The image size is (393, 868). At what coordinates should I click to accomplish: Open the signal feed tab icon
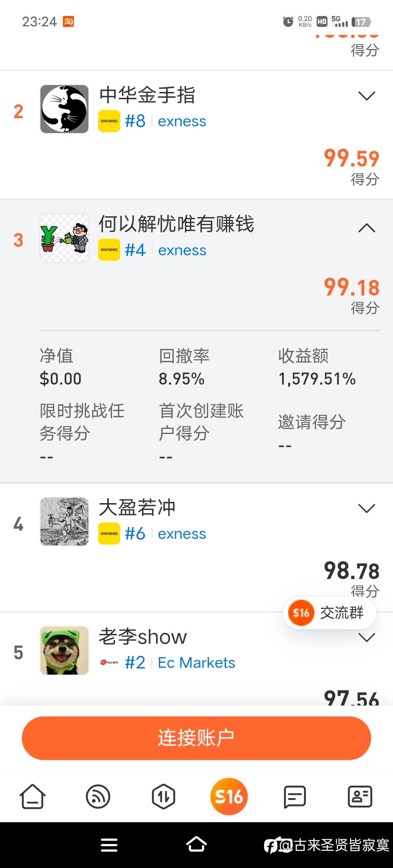(x=98, y=796)
